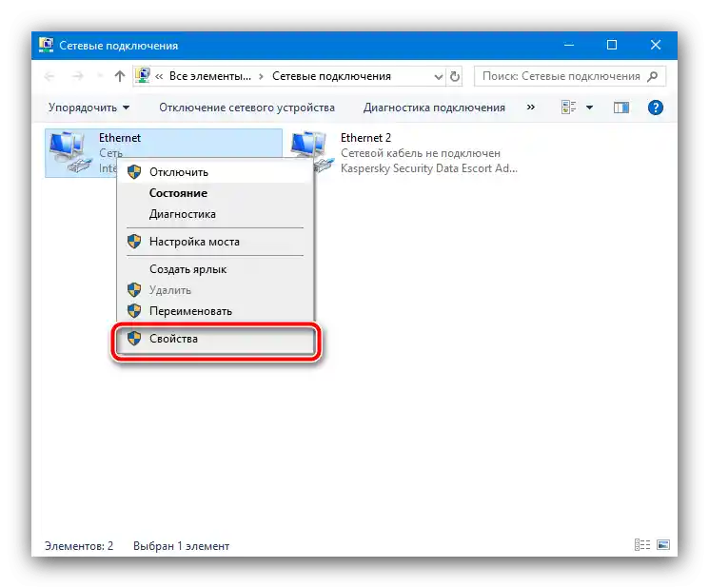Click Kaspersky Security Data Escort adapter text
Image resolution: width=709 pixels, height=588 pixels.
point(428,168)
